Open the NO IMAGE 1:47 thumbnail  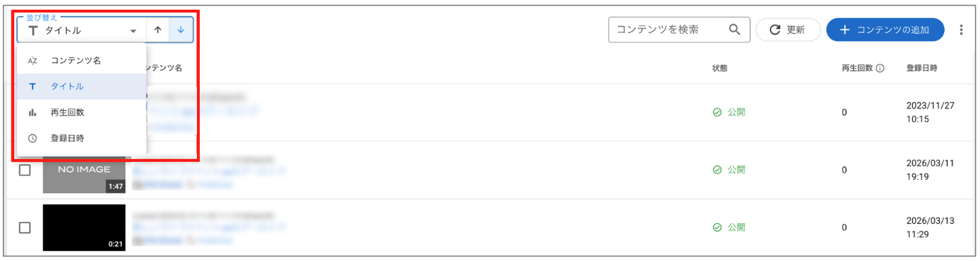coord(84,174)
